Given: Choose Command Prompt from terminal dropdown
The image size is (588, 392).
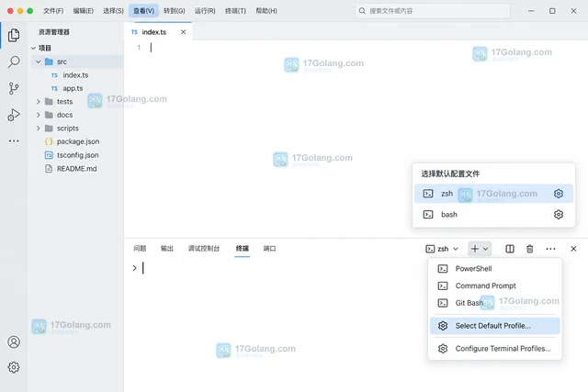Looking at the screenshot, I should click(495, 286).
